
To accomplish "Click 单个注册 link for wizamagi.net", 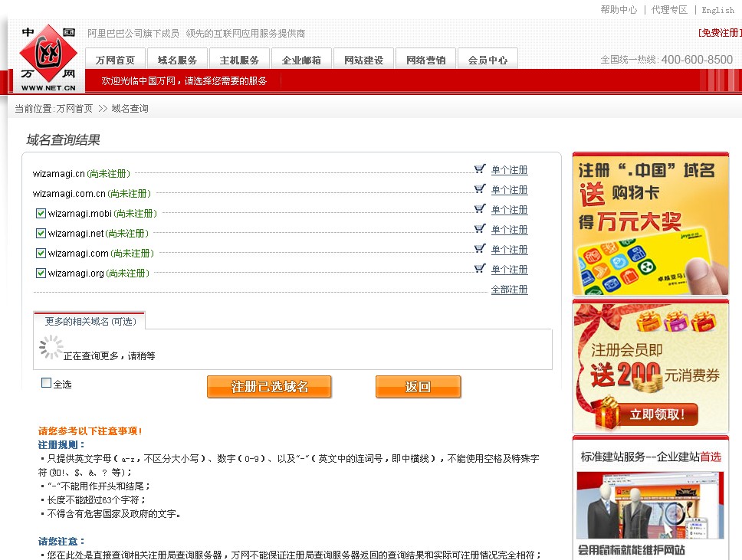I will pyautogui.click(x=509, y=229).
